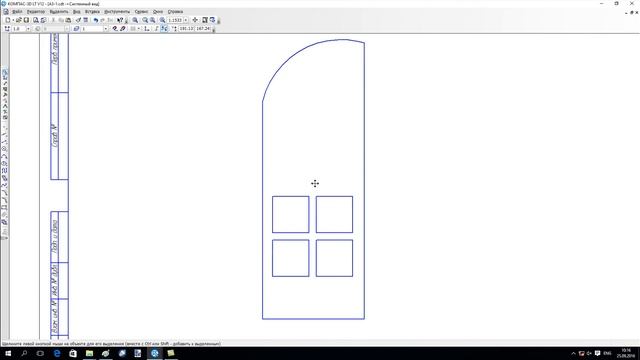The width and height of the screenshot is (640, 360).
Task: Click the X coordinate field
Action: 186,29
